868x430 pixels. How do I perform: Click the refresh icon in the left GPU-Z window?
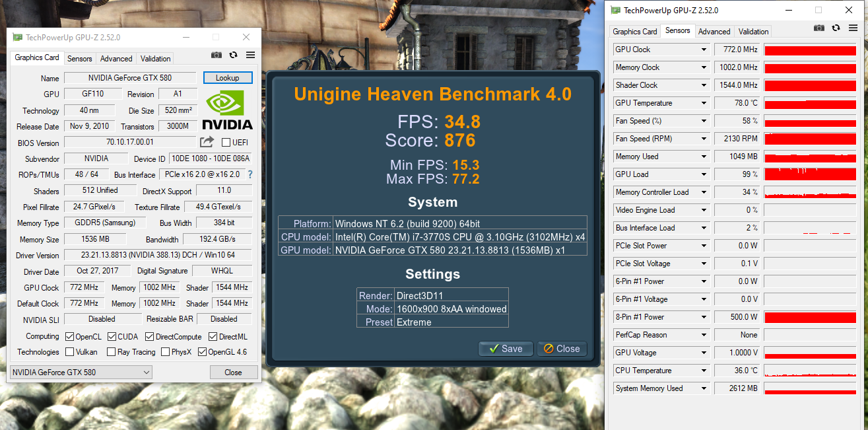(233, 55)
